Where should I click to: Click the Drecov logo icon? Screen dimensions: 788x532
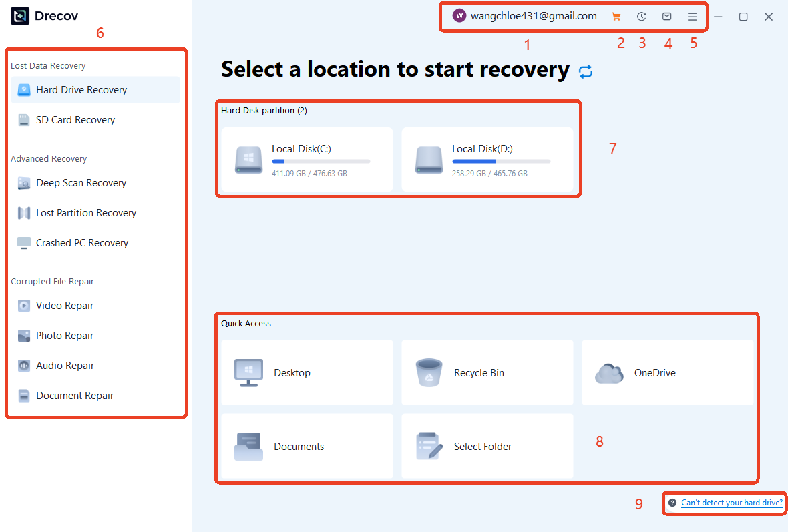[20, 16]
